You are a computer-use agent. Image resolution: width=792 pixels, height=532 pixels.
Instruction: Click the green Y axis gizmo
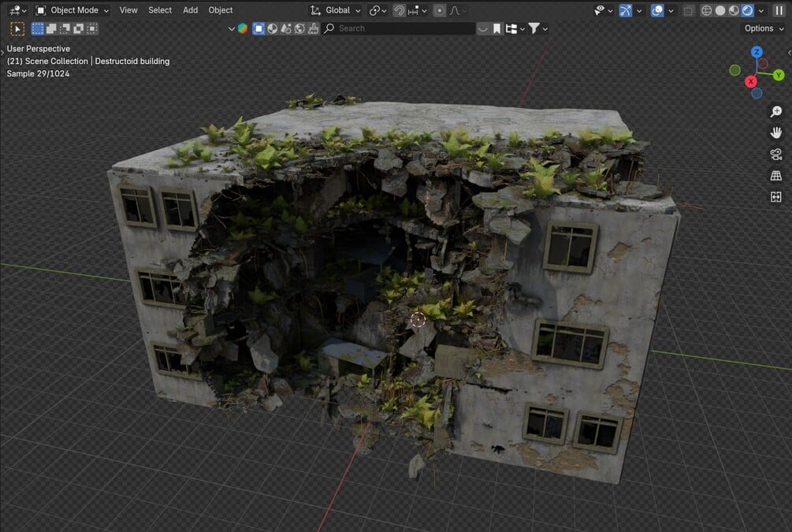click(779, 76)
